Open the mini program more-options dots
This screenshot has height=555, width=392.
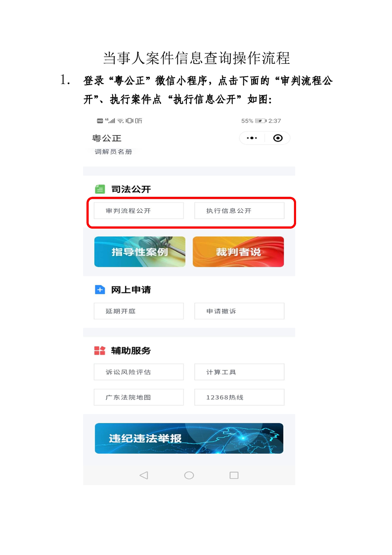[252, 138]
